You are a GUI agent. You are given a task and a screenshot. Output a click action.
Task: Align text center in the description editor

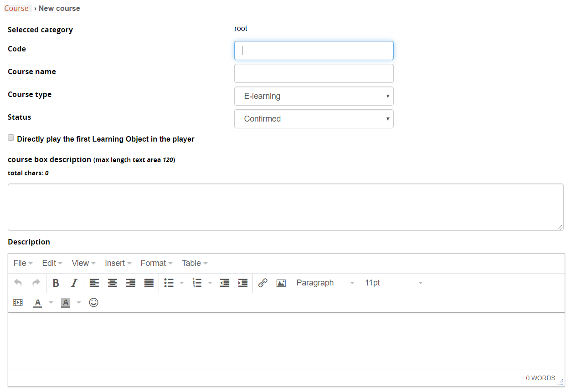[113, 283]
